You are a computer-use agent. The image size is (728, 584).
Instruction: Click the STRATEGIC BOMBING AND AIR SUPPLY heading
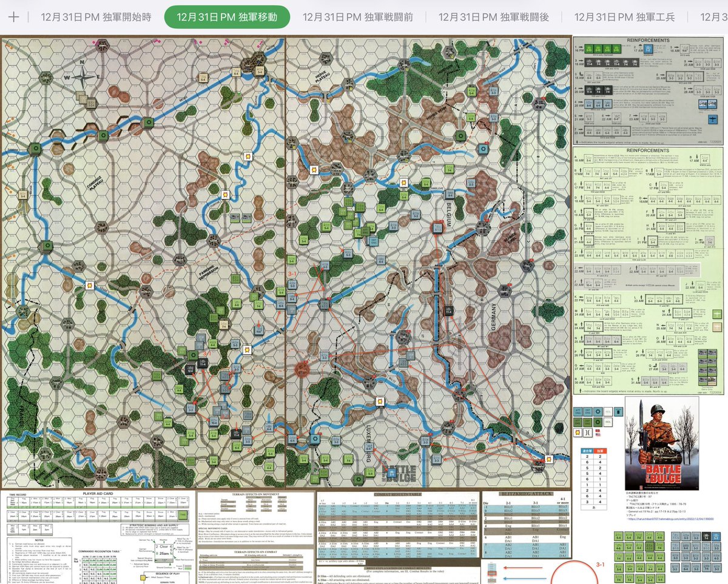154,525
